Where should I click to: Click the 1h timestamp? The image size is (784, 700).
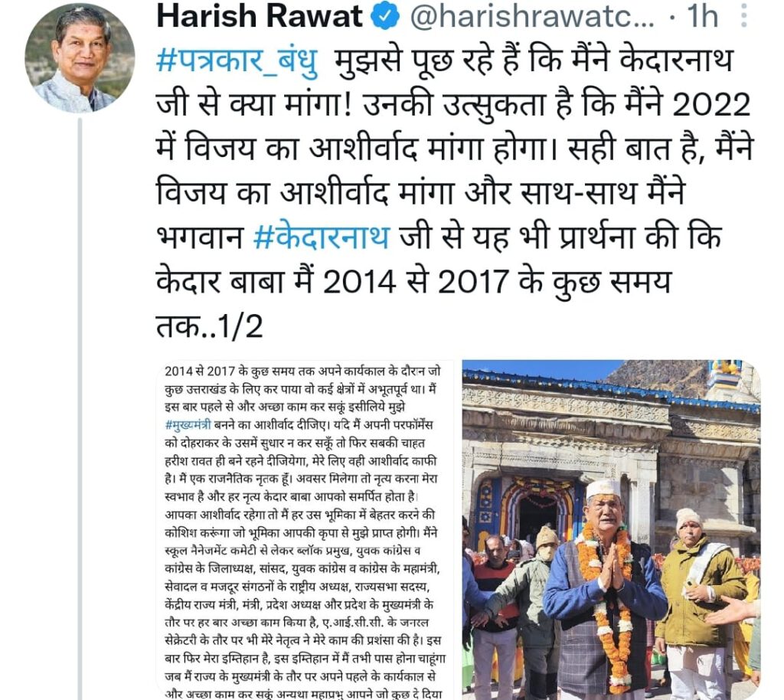point(703,17)
